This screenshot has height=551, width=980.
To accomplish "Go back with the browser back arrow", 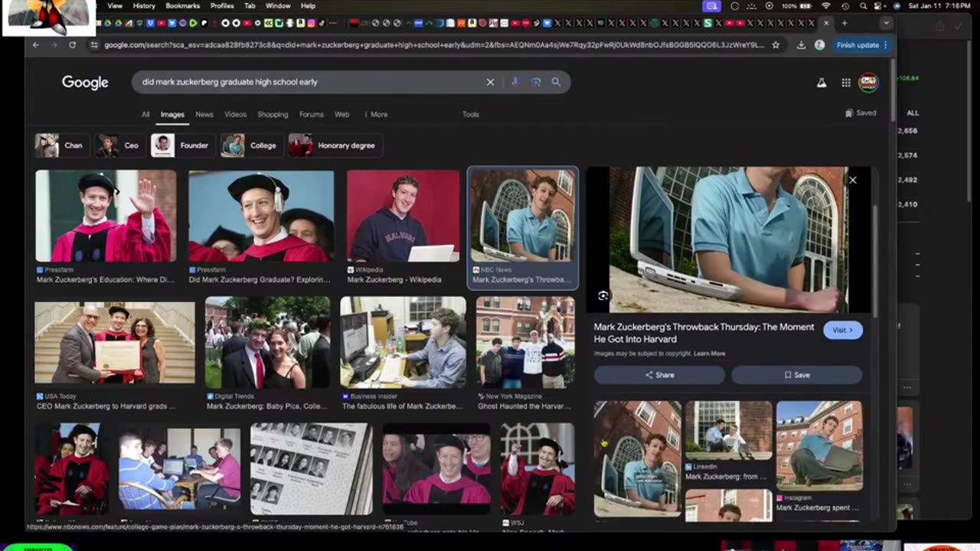I will (x=35, y=45).
